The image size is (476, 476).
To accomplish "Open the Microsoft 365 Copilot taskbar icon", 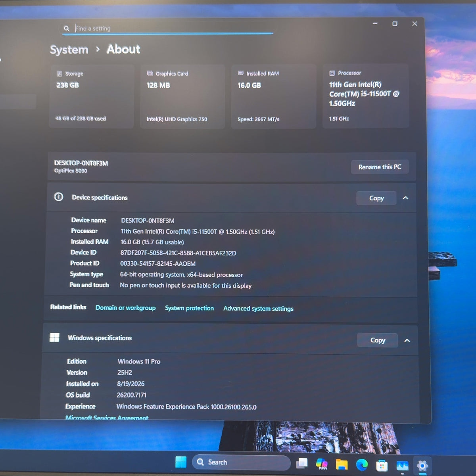I will [322, 464].
